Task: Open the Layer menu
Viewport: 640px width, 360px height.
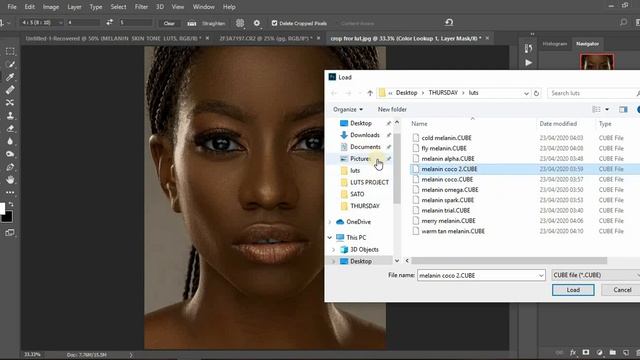Action: (x=74, y=7)
